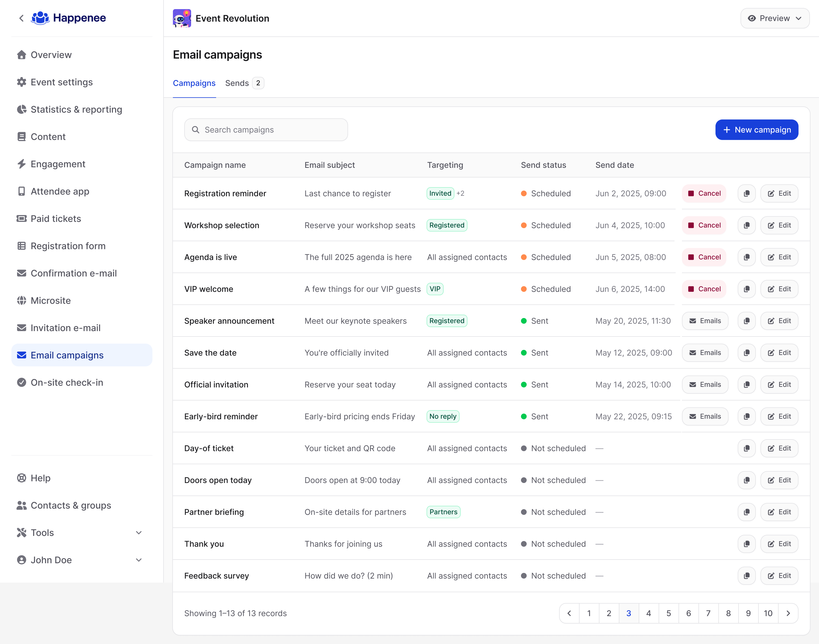Edit the Partner briefing campaign
819x644 pixels.
point(779,512)
